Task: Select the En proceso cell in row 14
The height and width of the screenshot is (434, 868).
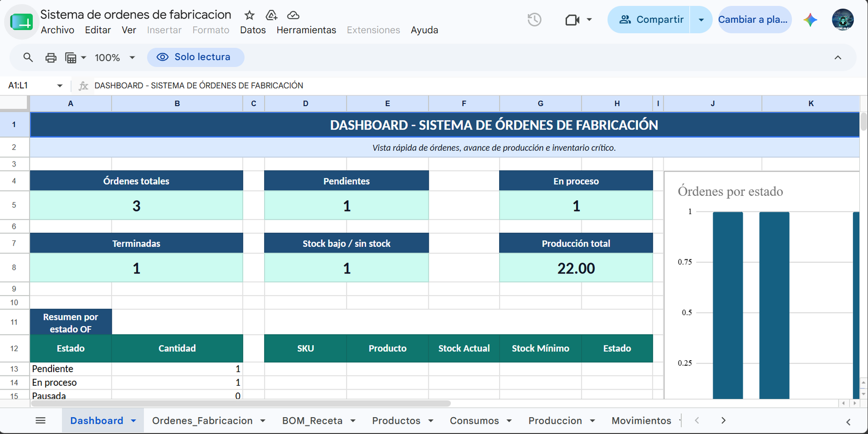Action: coord(71,382)
